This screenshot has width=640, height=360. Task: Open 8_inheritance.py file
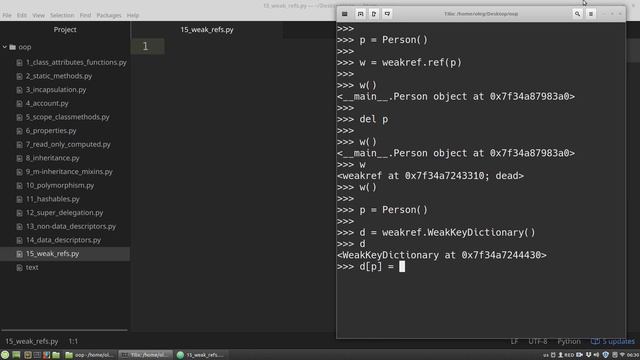[53, 158]
